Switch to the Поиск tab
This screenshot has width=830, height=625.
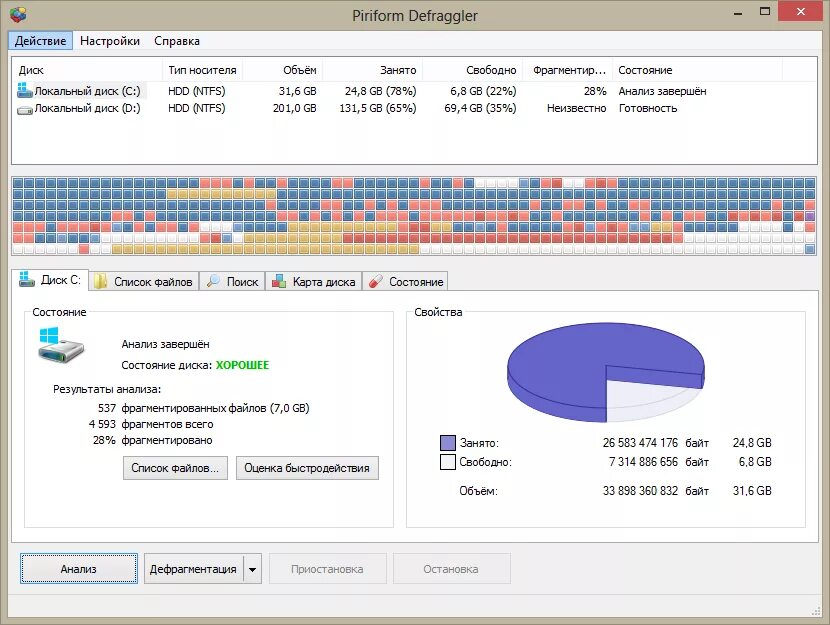(x=233, y=282)
